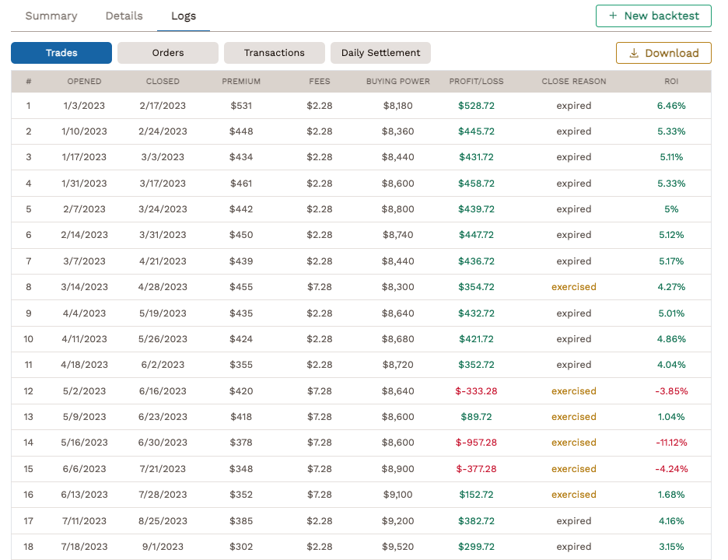Select the Logs tab
Image resolution: width=728 pixels, height=560 pixels.
(x=184, y=16)
